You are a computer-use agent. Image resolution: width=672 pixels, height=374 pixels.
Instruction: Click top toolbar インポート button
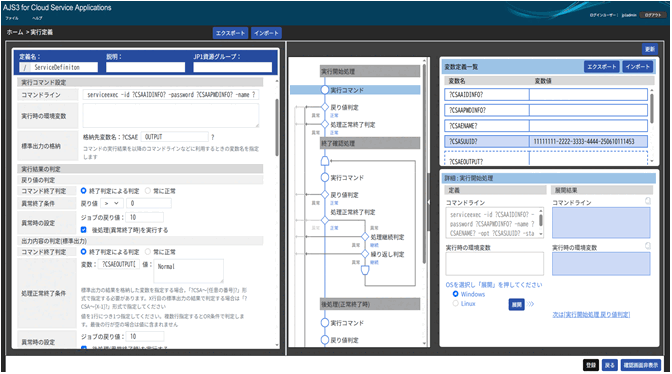pos(266,33)
